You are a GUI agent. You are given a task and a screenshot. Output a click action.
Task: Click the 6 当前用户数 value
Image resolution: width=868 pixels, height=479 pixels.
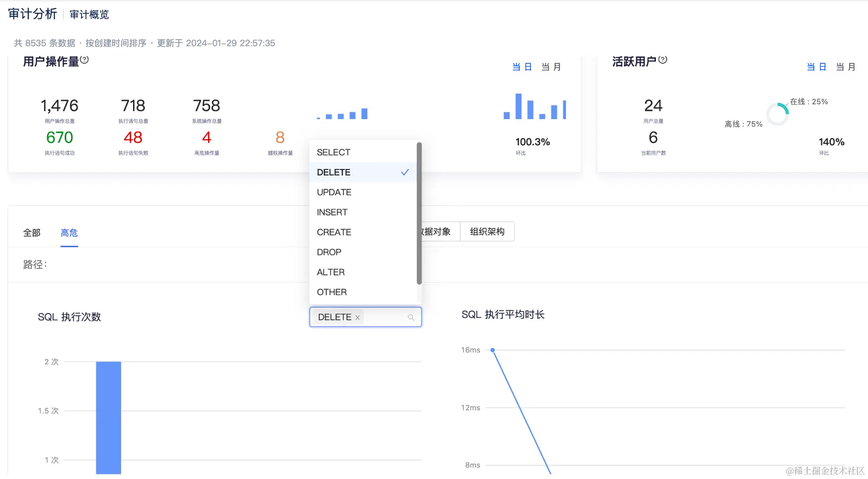(653, 137)
